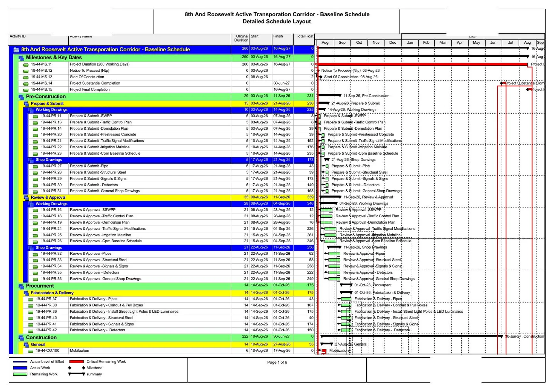Click 'Prepare & Submit -Traffic Control Plan' activity name
555x392 pixels.
tap(101, 122)
